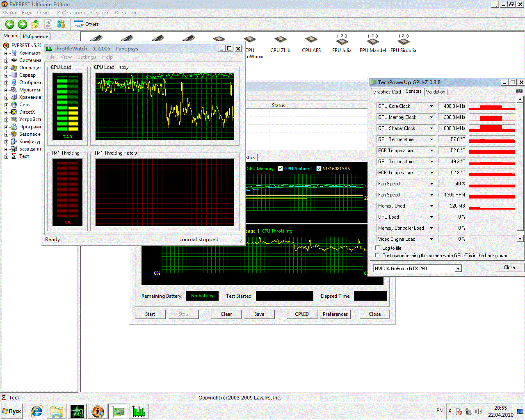This screenshot has height=420, width=525.
Task: Click the Status column header
Action: coord(319,105)
